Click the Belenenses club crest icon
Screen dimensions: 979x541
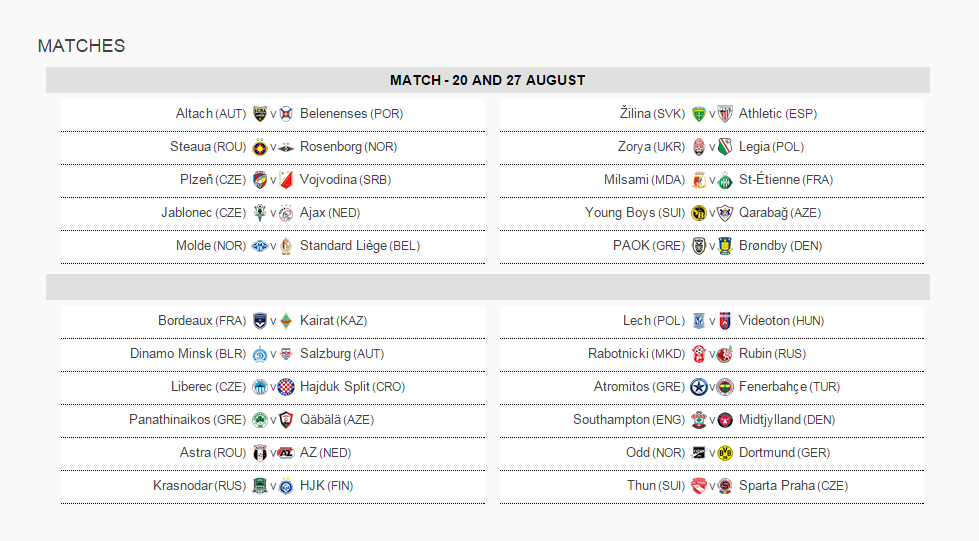(x=286, y=114)
